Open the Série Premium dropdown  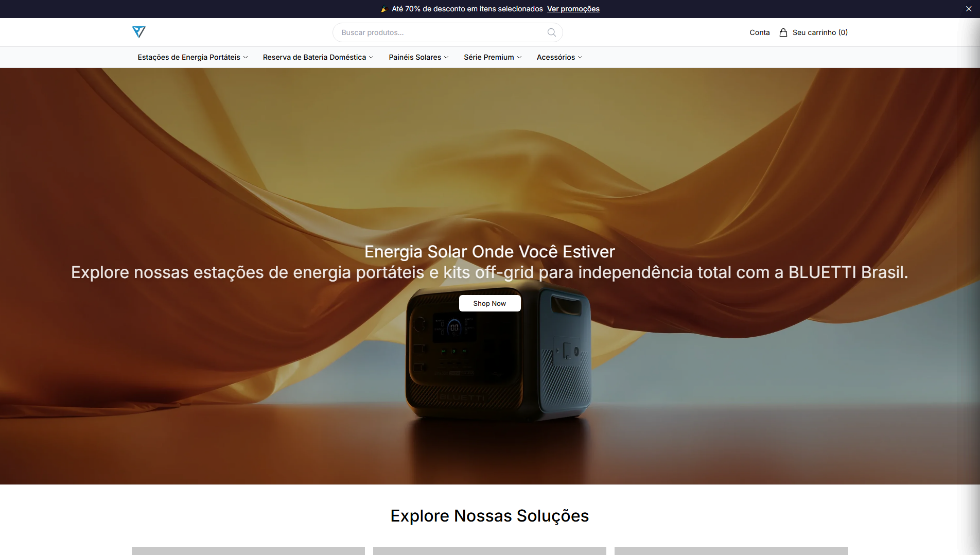(493, 57)
